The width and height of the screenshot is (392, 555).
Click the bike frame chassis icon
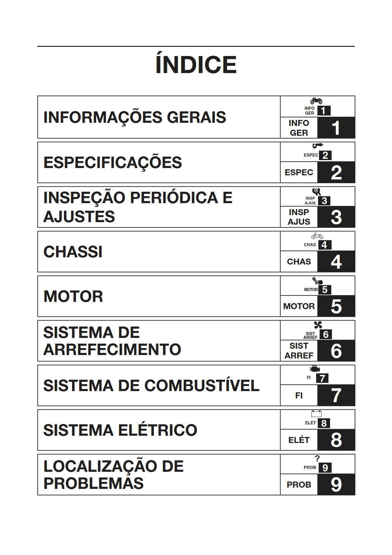click(x=317, y=236)
